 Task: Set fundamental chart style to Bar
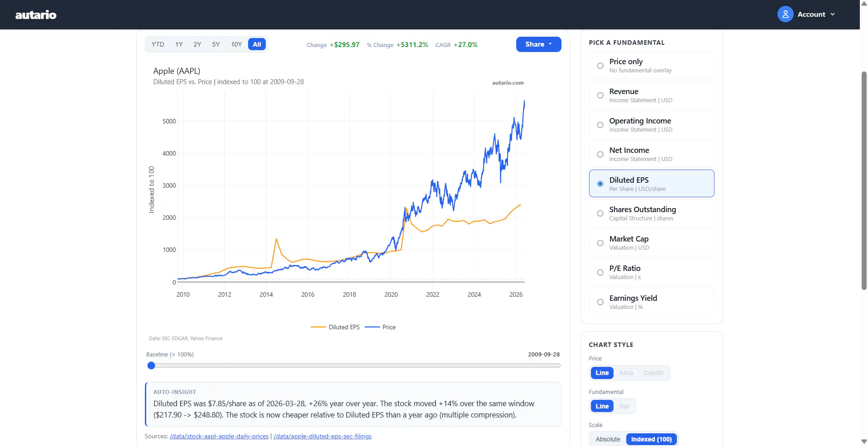click(x=624, y=406)
